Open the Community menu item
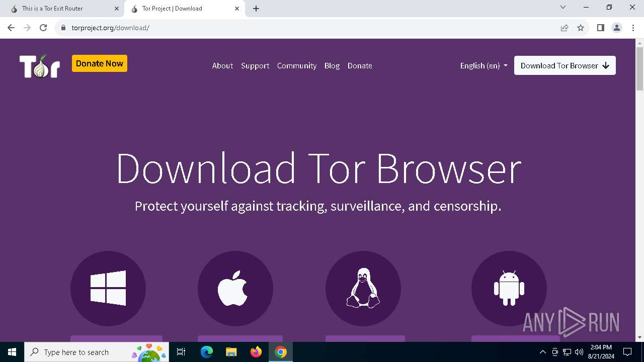This screenshot has height=362, width=644. click(297, 65)
